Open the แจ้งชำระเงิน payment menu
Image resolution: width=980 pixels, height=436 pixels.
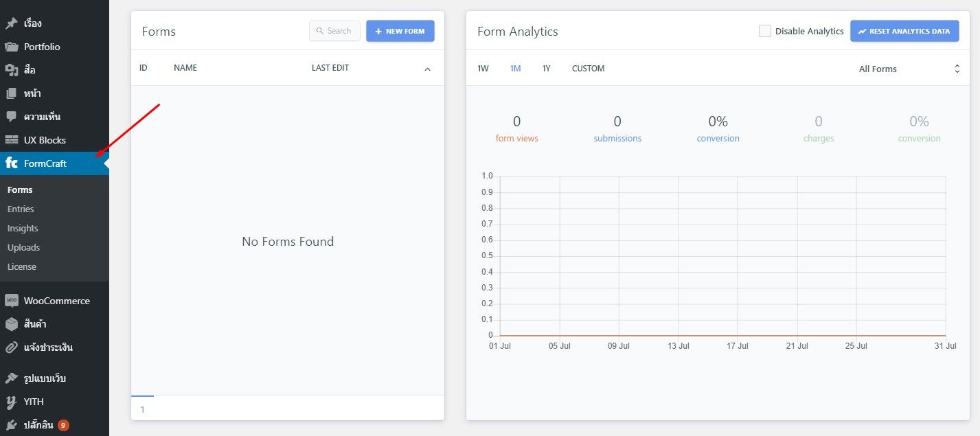tap(54, 347)
